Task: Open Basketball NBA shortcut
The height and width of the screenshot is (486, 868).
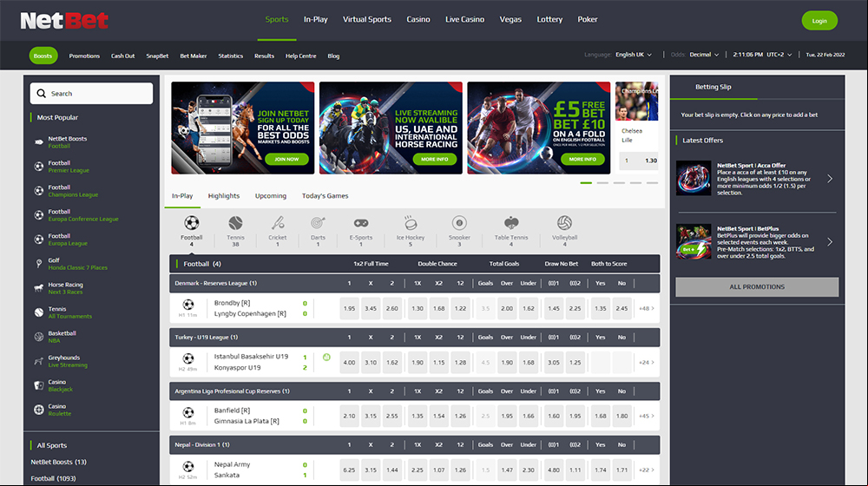Action: [56, 337]
